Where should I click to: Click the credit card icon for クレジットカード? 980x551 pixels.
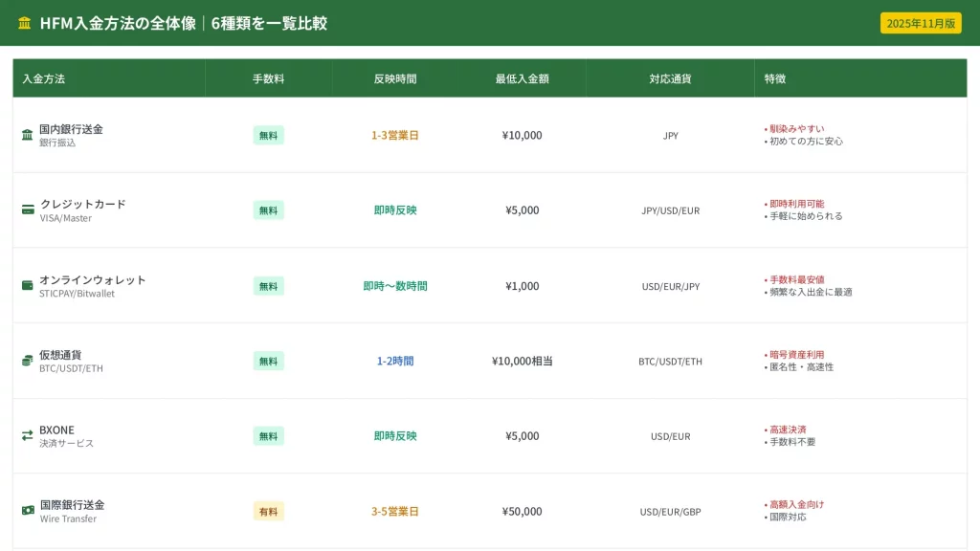coord(28,209)
